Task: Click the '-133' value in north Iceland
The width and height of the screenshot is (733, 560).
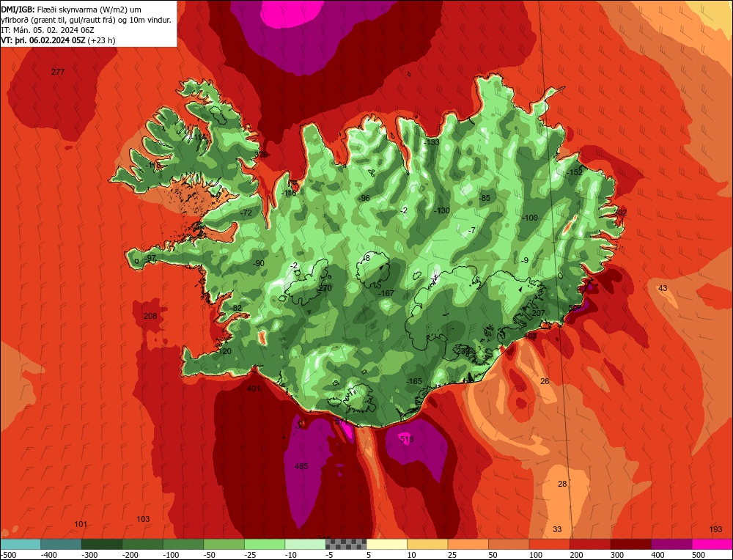Action: tap(431, 142)
